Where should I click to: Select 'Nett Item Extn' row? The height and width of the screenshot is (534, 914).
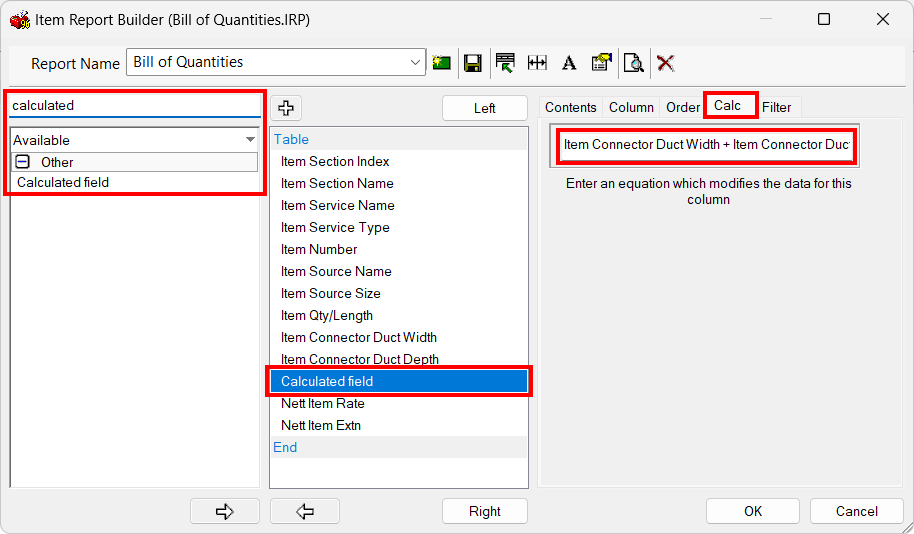click(x=399, y=426)
